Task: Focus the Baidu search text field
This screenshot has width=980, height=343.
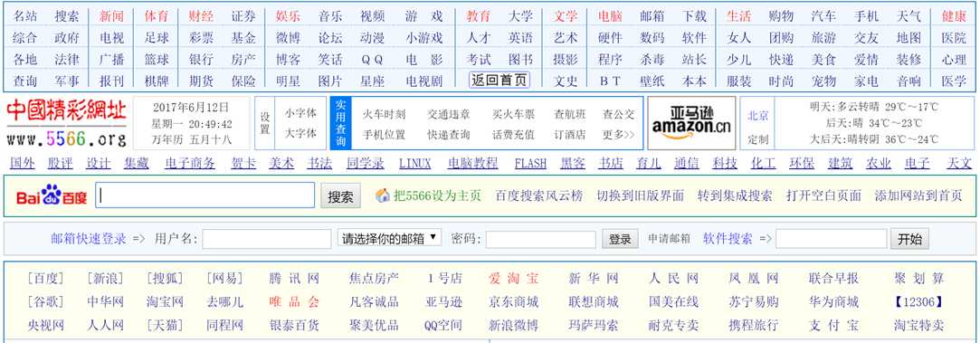Action: tap(205, 195)
